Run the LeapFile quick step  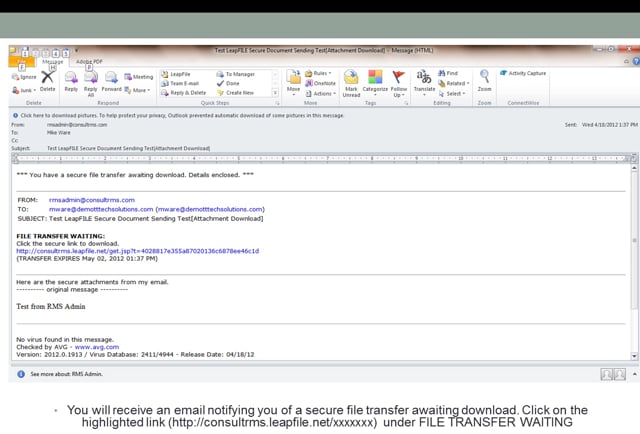tap(176, 74)
